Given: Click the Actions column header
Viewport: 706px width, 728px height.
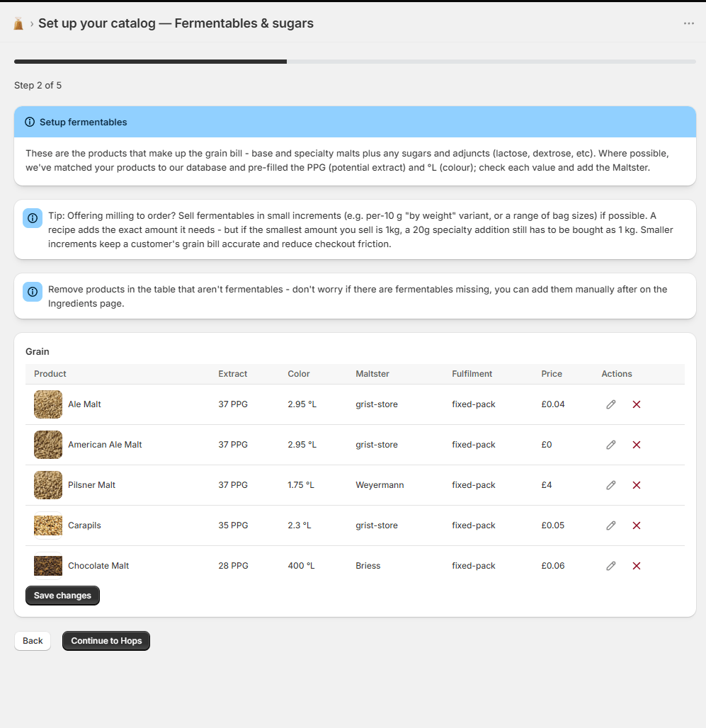Looking at the screenshot, I should (616, 374).
